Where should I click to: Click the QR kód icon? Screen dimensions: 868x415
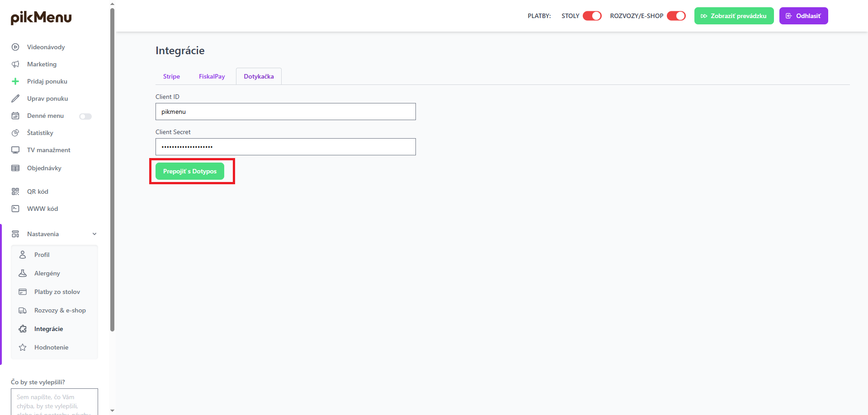click(15, 191)
